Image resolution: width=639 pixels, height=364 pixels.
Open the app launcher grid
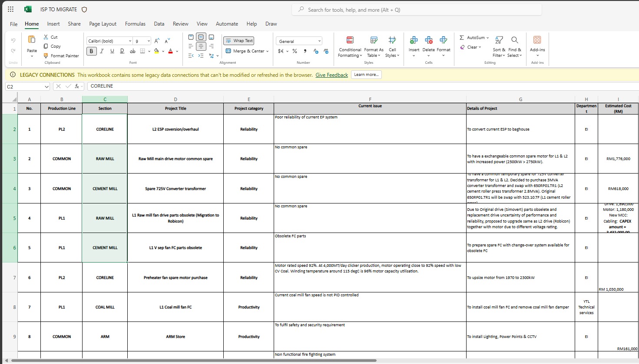tap(10, 9)
